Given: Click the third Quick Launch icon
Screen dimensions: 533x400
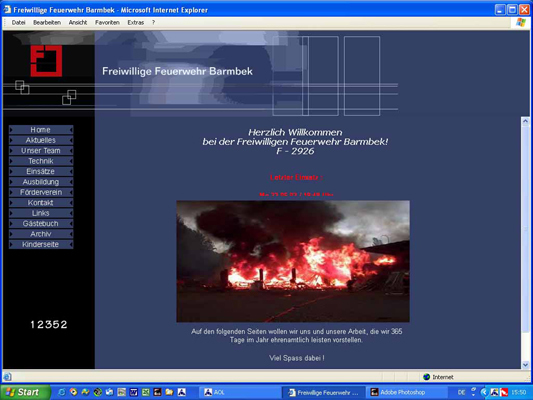Looking at the screenshot, I should 85,392.
